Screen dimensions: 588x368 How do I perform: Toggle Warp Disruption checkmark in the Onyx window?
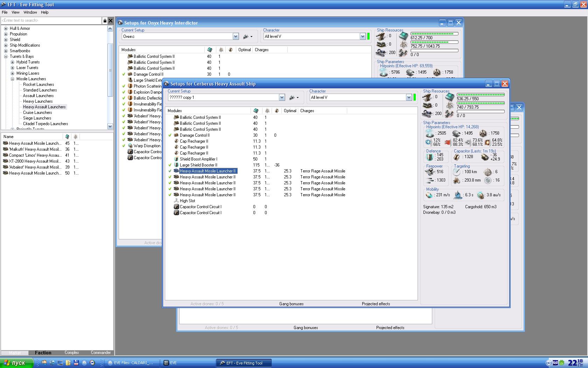[124, 146]
